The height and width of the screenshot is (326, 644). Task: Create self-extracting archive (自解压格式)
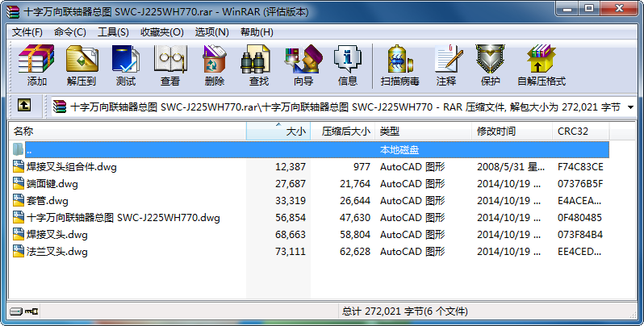541,65
